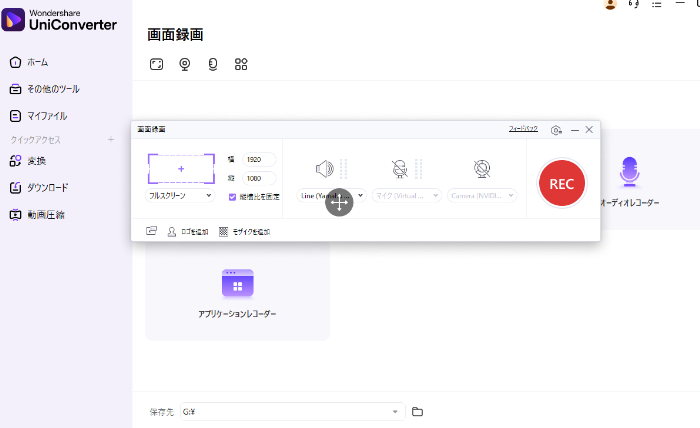Image resolution: width=700 pixels, height=428 pixels.
Task: Click ロゴを追加 to add a logo
Action: coord(188,232)
